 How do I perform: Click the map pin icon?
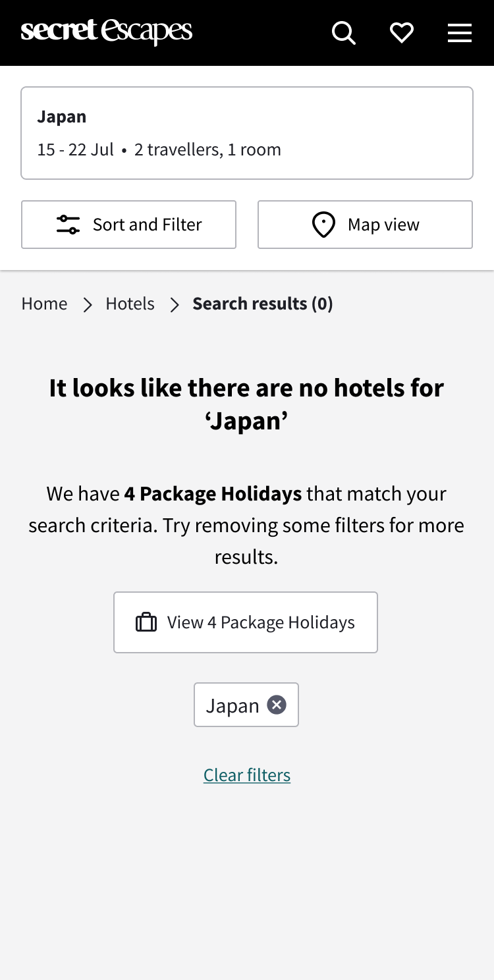click(323, 225)
